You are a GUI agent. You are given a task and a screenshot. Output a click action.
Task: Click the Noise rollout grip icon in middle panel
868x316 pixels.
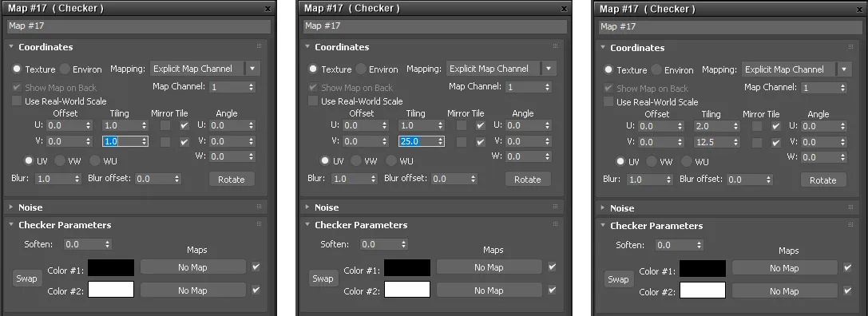(555, 207)
